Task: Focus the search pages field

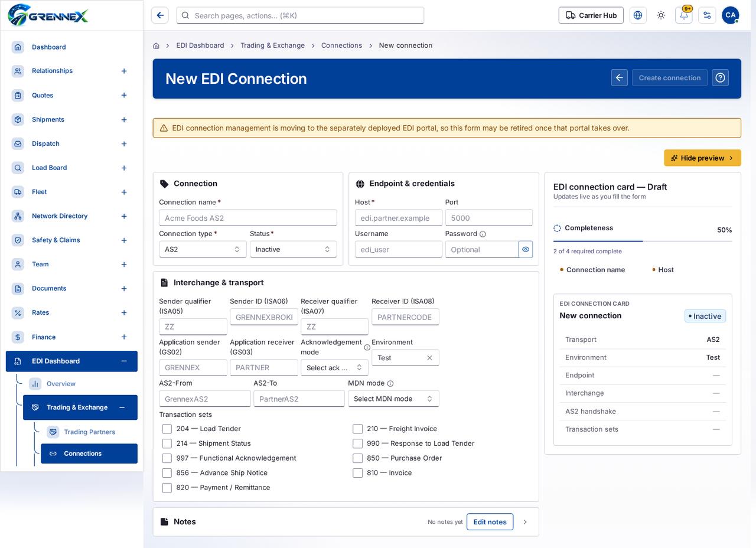Action: pyautogui.click(x=300, y=15)
